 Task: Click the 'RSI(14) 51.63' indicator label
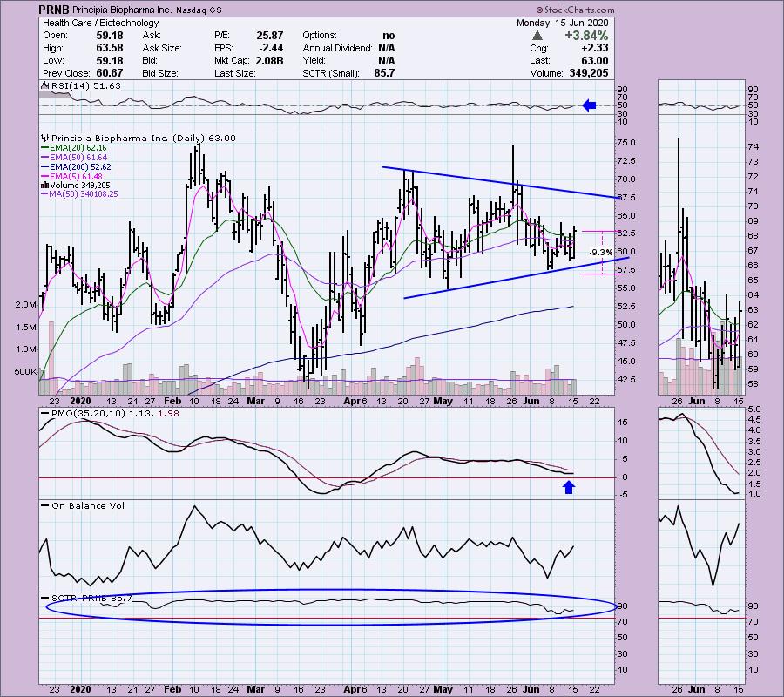pos(86,86)
